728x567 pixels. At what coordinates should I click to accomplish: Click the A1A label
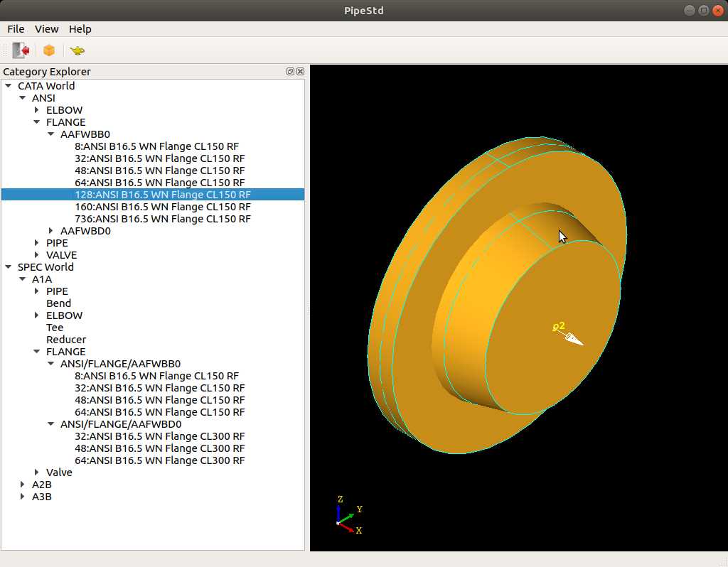[42, 279]
